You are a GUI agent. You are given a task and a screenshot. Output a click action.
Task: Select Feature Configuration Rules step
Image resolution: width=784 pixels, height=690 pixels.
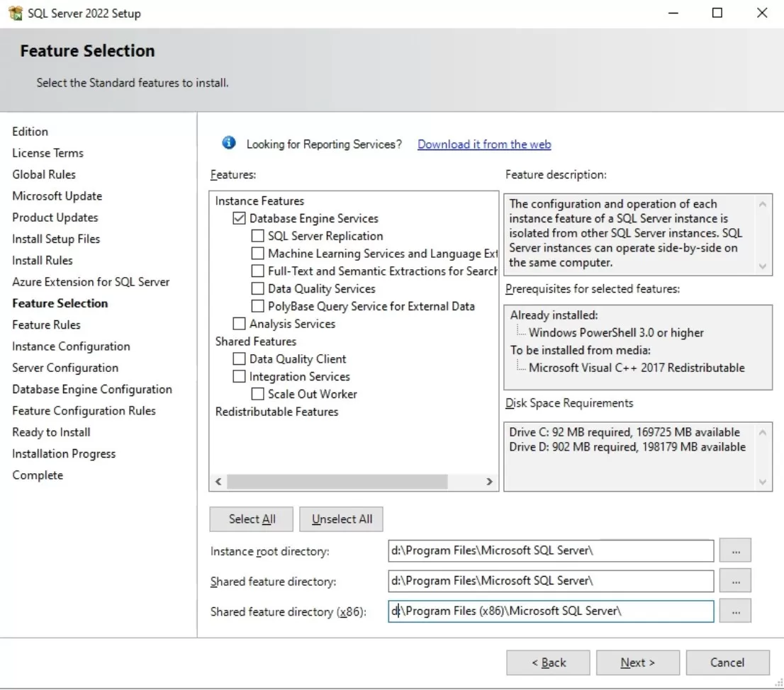coord(84,411)
